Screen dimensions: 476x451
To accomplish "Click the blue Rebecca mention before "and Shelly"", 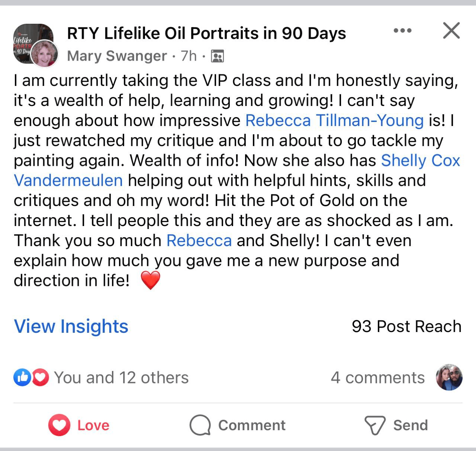I will pyautogui.click(x=199, y=241).
